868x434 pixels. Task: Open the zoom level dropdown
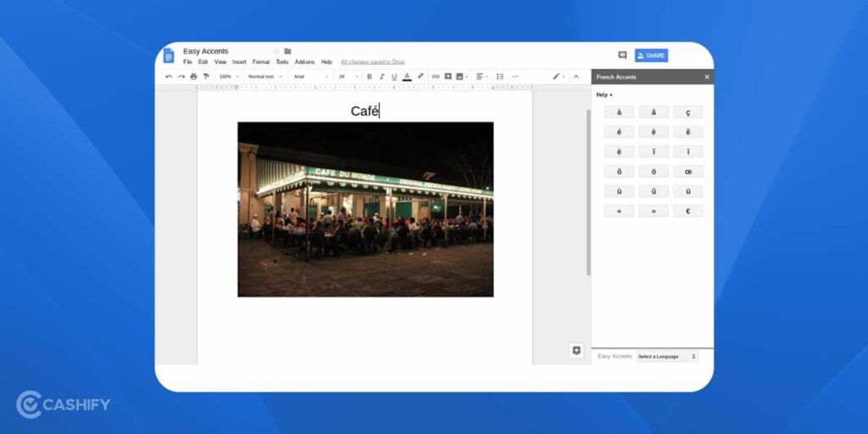(229, 76)
